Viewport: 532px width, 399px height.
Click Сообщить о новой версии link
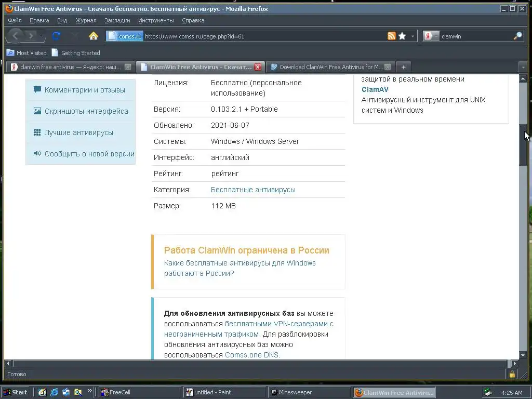pos(89,154)
